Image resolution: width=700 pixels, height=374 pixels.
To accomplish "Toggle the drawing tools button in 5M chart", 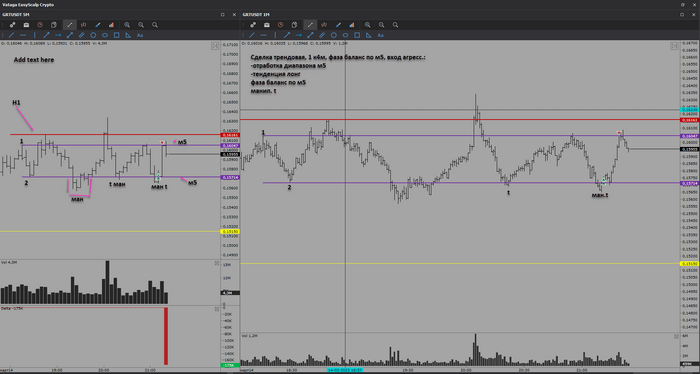I will coord(69,25).
